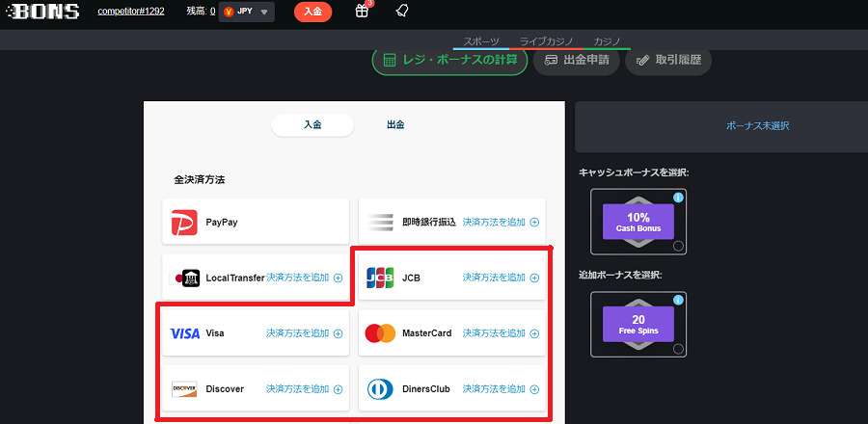Click the VISA logo
Viewport: 868px width, 424px height.
[185, 333]
